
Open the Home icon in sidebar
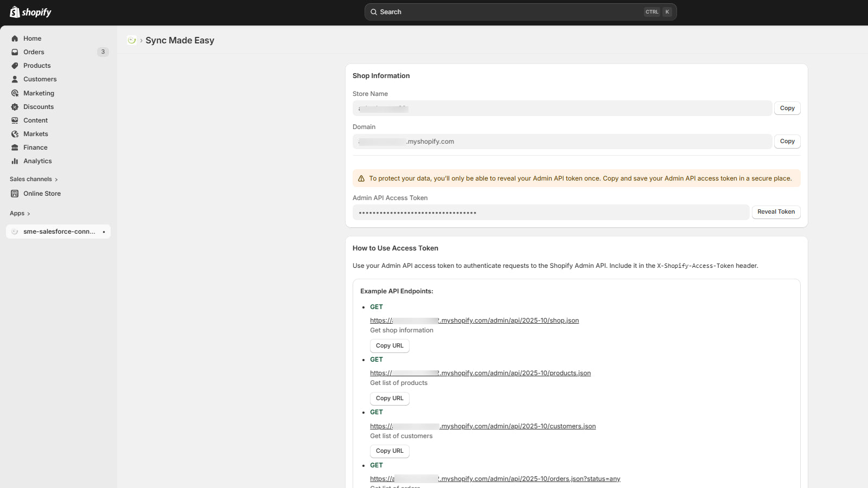(15, 38)
